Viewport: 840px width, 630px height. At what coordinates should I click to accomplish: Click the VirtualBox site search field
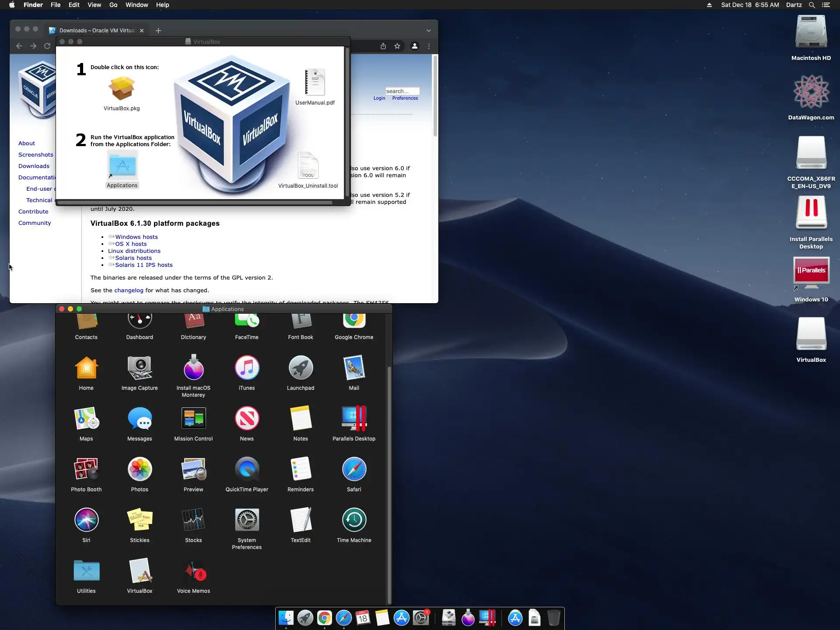point(402,91)
